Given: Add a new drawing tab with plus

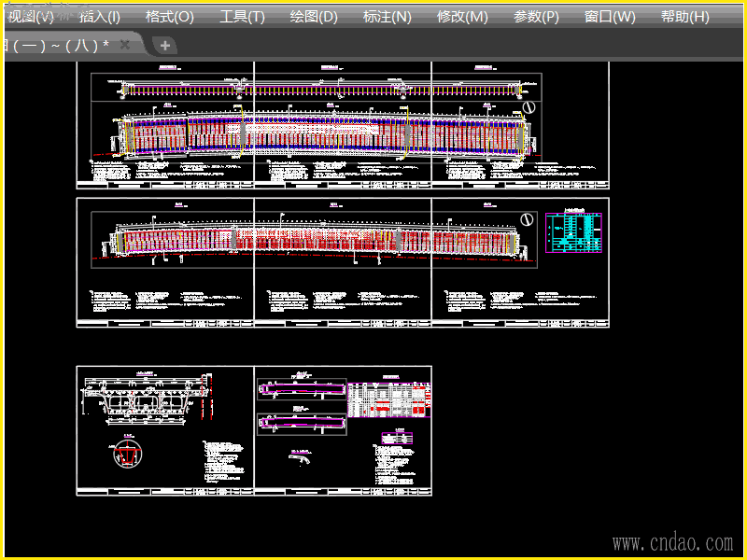Looking at the screenshot, I should (165, 46).
